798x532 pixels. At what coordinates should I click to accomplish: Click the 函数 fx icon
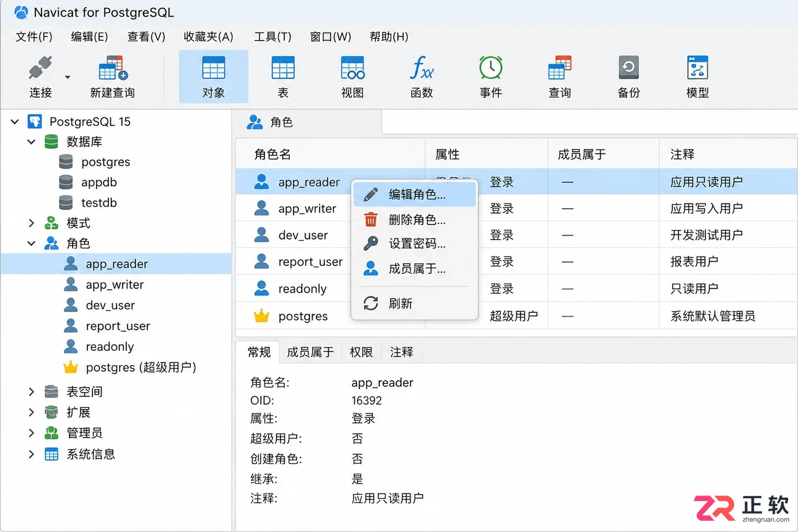click(x=422, y=68)
